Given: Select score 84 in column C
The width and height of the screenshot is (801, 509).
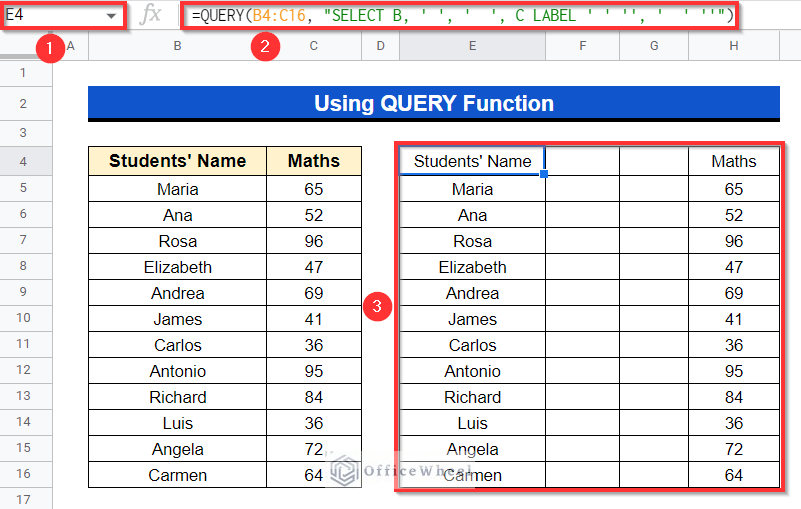Looking at the screenshot, I should click(314, 398).
